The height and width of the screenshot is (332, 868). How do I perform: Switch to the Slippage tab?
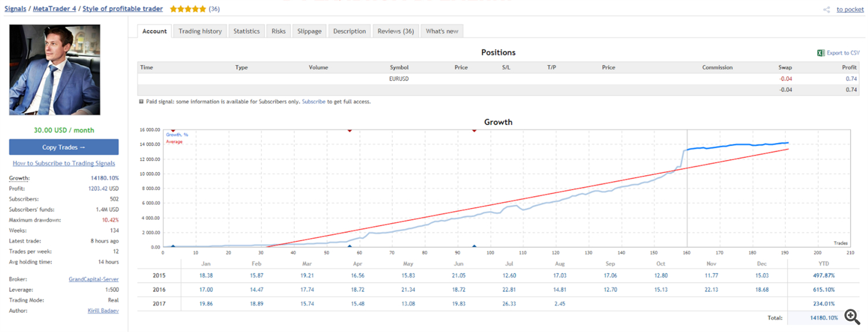tap(310, 31)
